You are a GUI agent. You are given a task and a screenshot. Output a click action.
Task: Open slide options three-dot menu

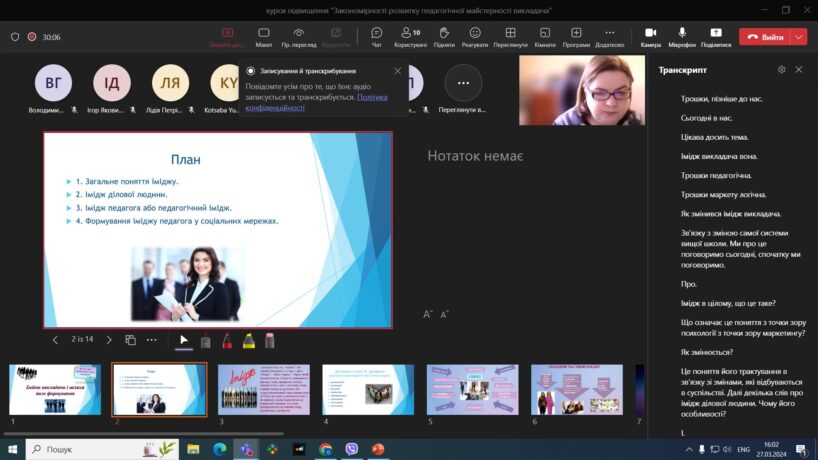(152, 340)
